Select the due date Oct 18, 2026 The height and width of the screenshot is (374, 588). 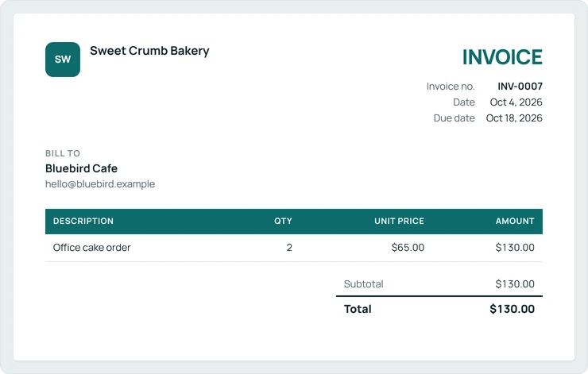(514, 118)
